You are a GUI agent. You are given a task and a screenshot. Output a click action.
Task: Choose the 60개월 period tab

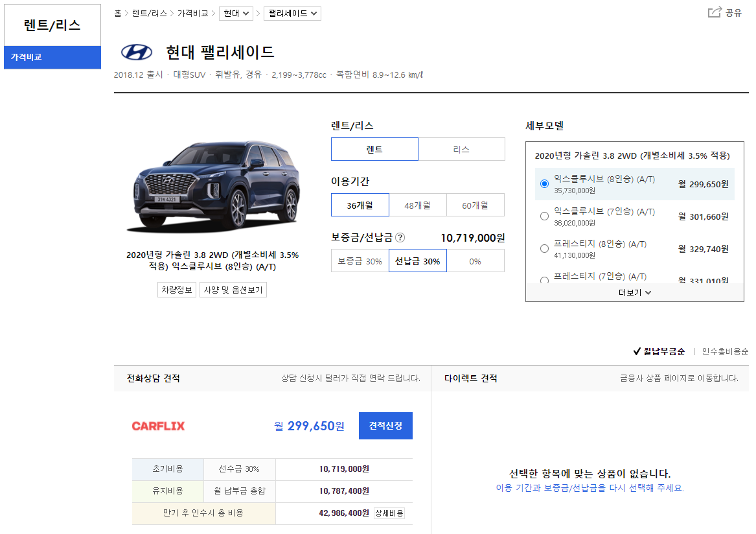pos(475,205)
